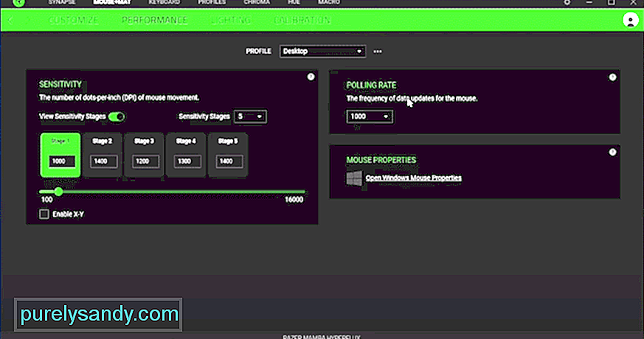
Task: Select the Stage 3 card
Action: point(144,155)
